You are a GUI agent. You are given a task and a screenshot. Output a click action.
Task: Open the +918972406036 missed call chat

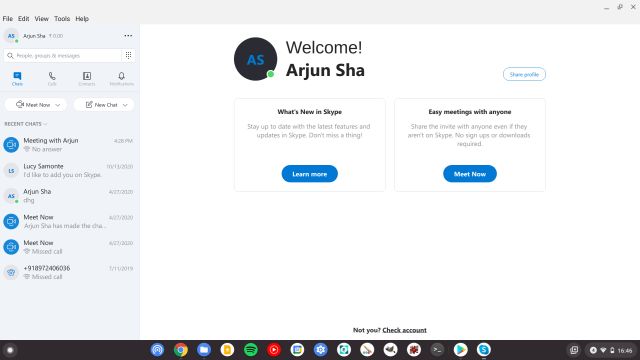coord(69,272)
